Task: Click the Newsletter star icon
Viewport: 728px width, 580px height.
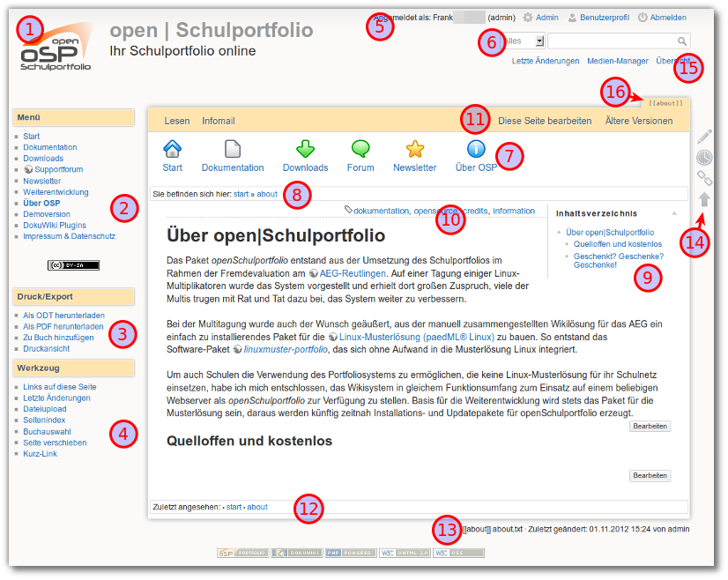Action: click(x=415, y=149)
